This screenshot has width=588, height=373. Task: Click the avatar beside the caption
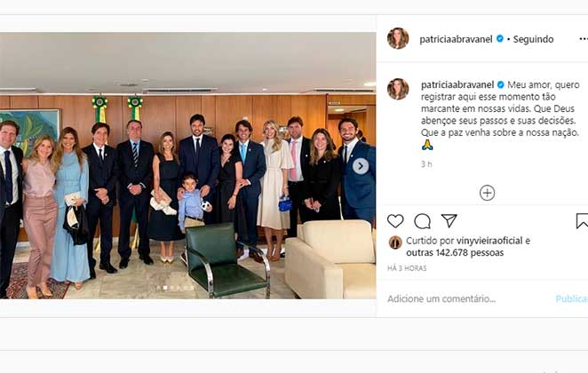click(398, 89)
